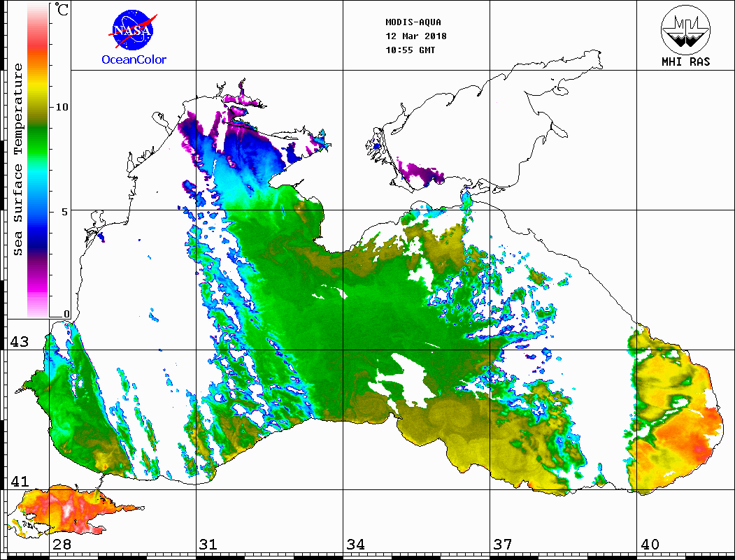Click the colorbar tick label 10
The width and height of the screenshot is (735, 560).
coord(62,107)
